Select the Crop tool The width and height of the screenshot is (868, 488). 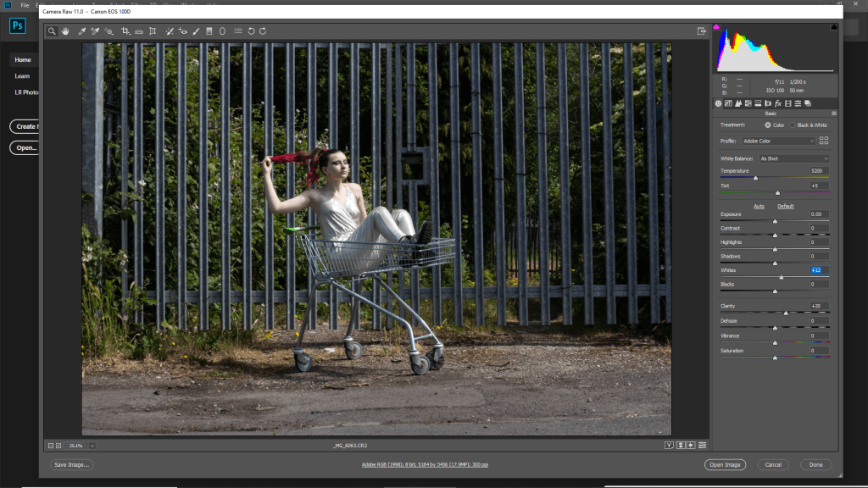coord(125,31)
